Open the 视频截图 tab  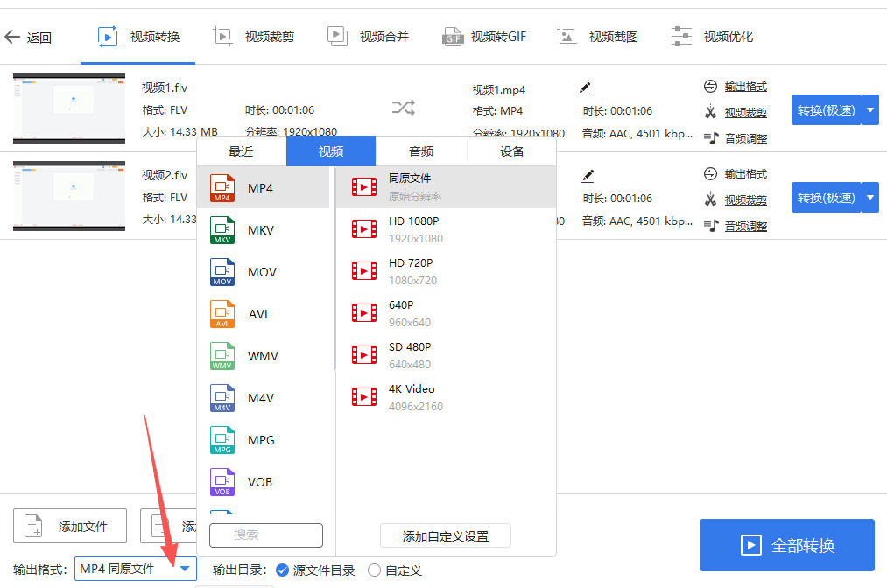point(598,38)
